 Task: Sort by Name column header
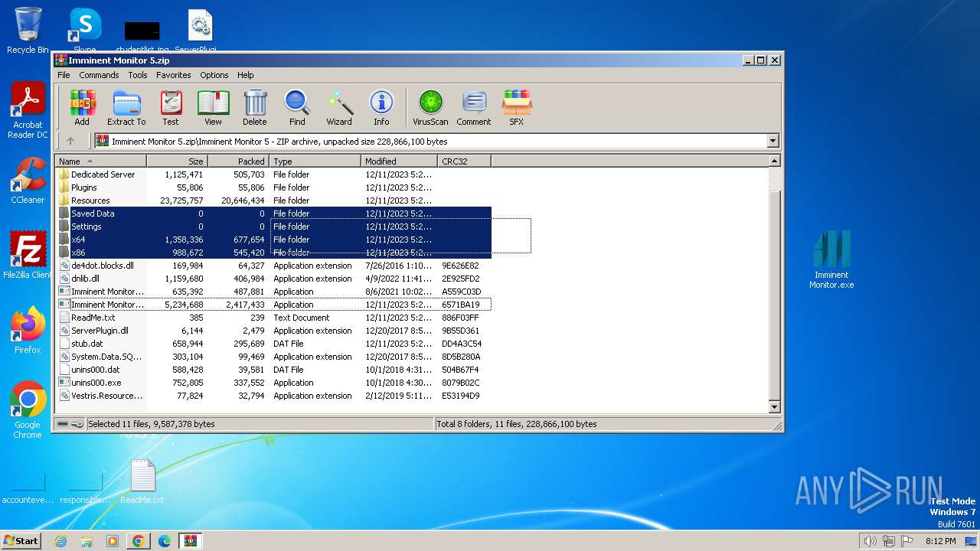click(101, 161)
